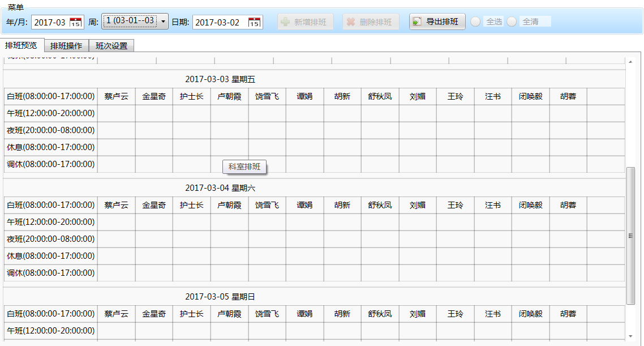644x346 pixels.
Task: Click the scrollbar up arrow
Action: coord(630,62)
